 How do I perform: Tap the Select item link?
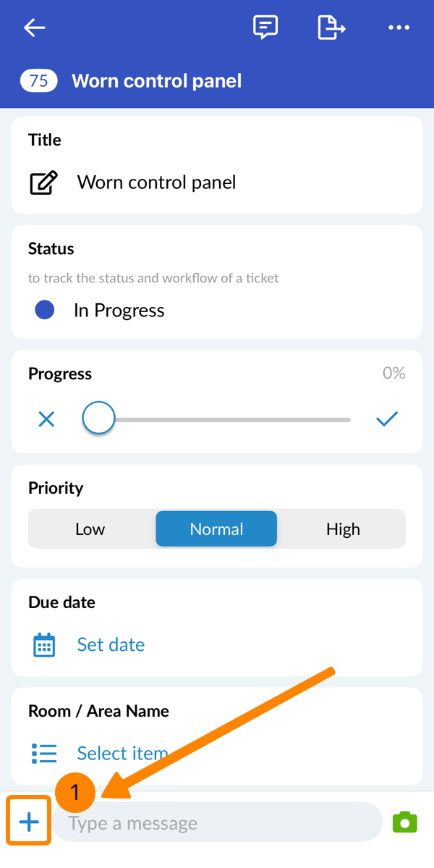point(122,753)
